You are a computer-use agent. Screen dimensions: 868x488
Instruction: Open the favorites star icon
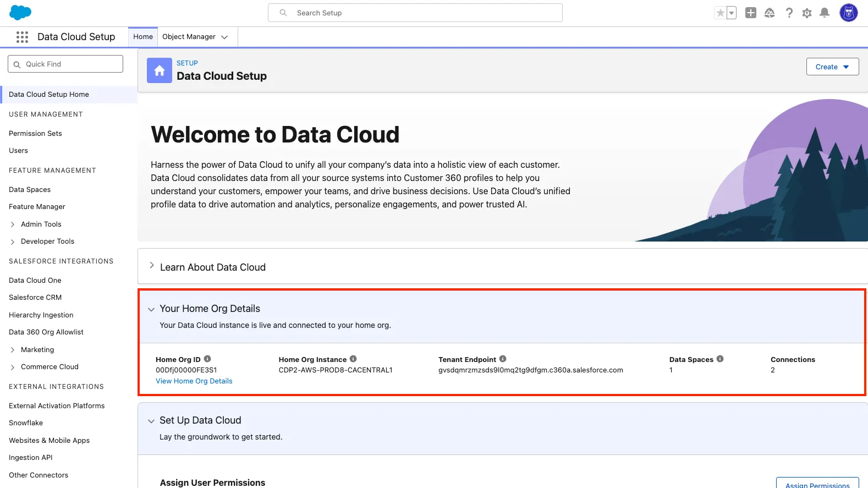point(720,13)
